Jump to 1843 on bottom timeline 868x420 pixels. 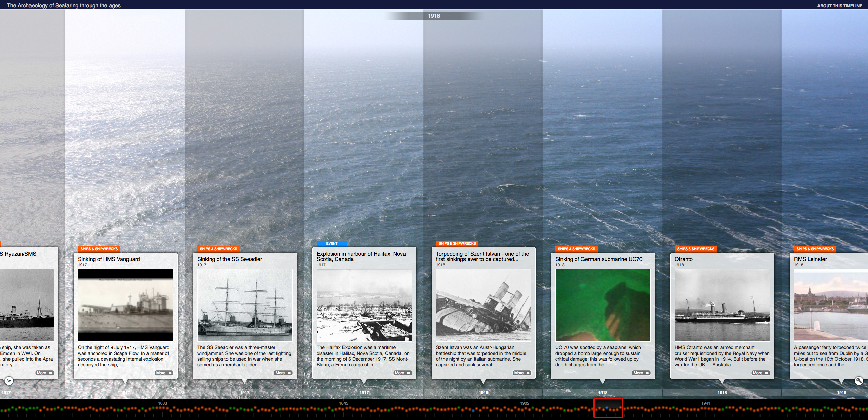point(343,403)
